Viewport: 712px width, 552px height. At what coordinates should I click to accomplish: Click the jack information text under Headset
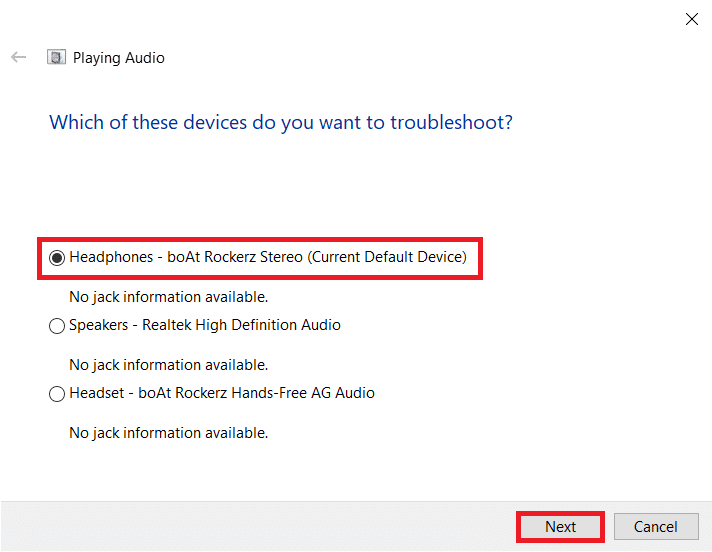point(168,433)
